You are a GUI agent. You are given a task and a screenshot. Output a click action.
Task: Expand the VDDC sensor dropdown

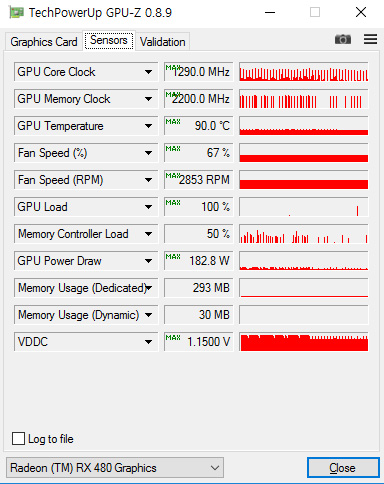tap(86, 342)
